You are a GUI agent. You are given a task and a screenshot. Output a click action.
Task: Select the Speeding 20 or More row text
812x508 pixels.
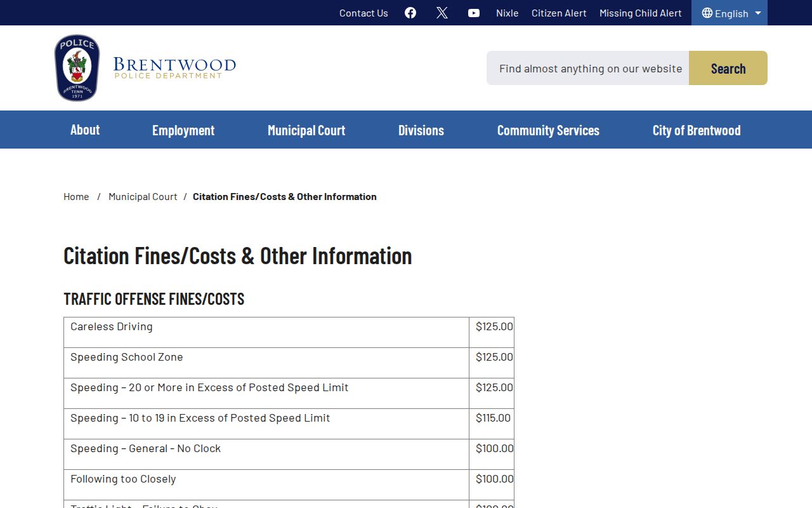pos(209,387)
